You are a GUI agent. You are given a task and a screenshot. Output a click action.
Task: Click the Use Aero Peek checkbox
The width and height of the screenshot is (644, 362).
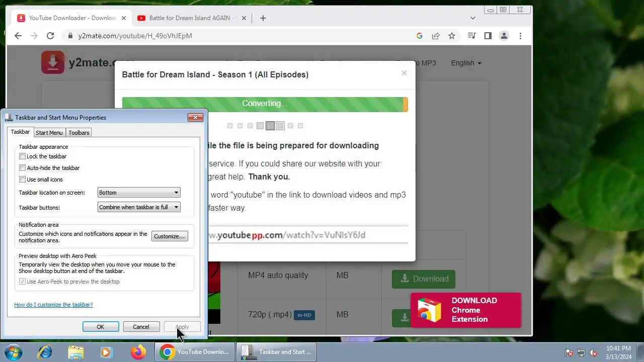click(22, 282)
